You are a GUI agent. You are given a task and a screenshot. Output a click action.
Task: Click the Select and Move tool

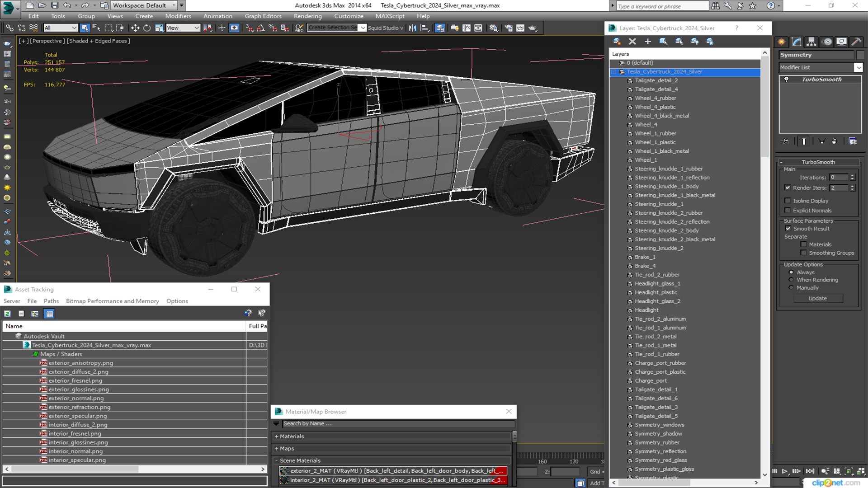[135, 28]
